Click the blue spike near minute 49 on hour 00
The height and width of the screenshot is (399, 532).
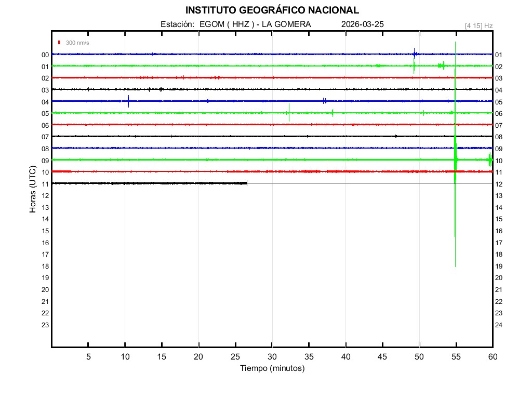(414, 53)
